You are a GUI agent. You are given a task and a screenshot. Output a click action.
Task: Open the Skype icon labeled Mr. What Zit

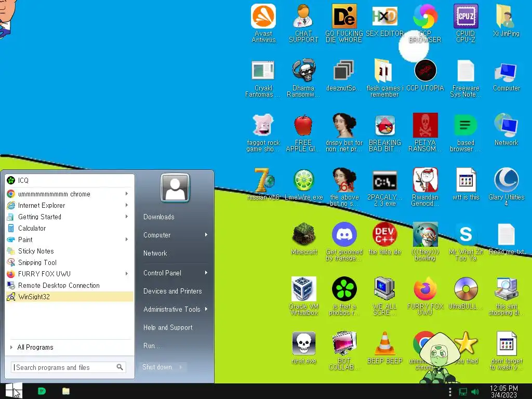click(466, 242)
